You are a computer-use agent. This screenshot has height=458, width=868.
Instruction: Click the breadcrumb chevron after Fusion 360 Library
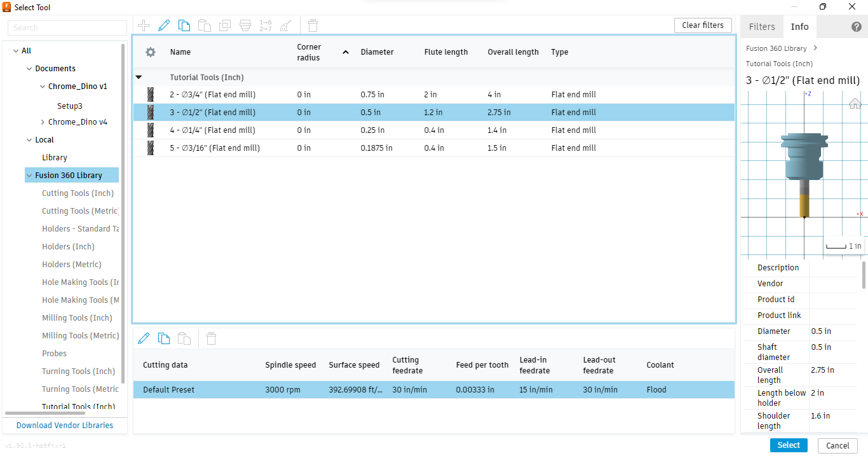[815, 48]
